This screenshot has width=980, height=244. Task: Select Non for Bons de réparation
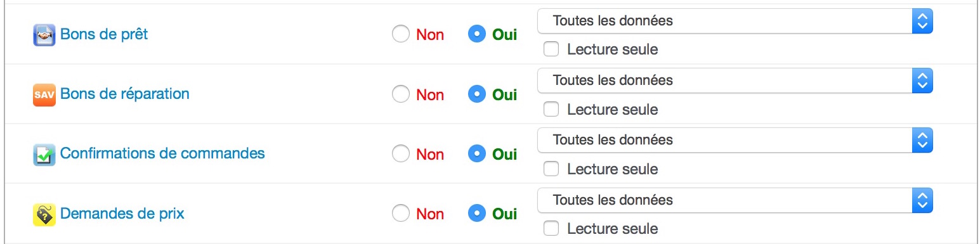click(x=401, y=94)
